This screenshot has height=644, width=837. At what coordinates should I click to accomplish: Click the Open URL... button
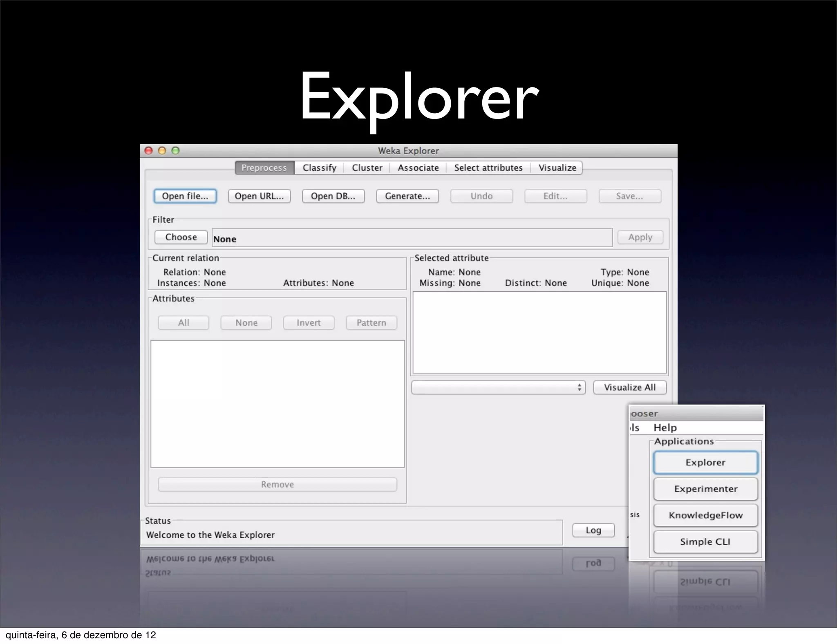click(259, 196)
